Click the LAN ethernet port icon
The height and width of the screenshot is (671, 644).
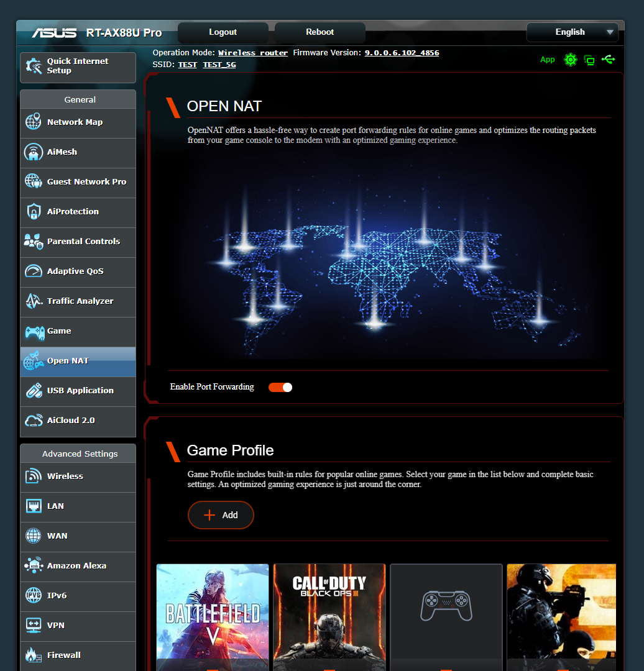pos(34,506)
